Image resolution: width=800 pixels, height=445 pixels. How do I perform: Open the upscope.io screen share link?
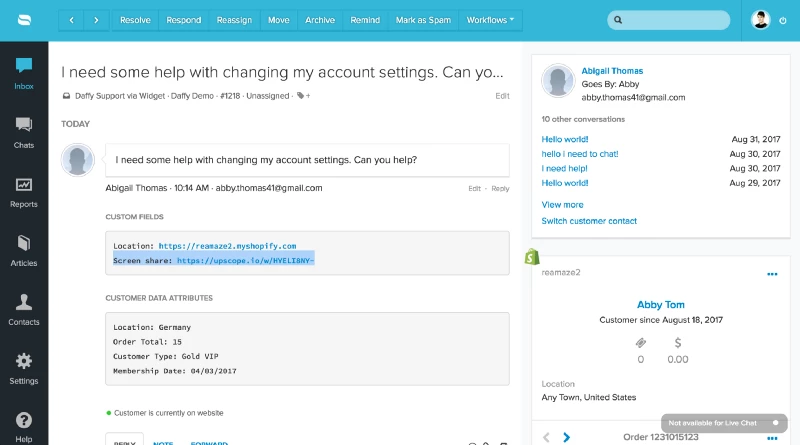pyautogui.click(x=245, y=260)
